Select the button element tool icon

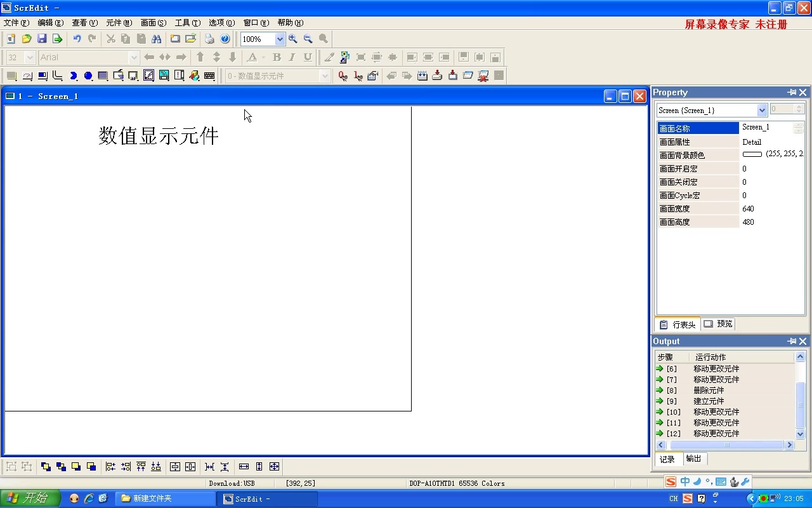click(x=12, y=76)
